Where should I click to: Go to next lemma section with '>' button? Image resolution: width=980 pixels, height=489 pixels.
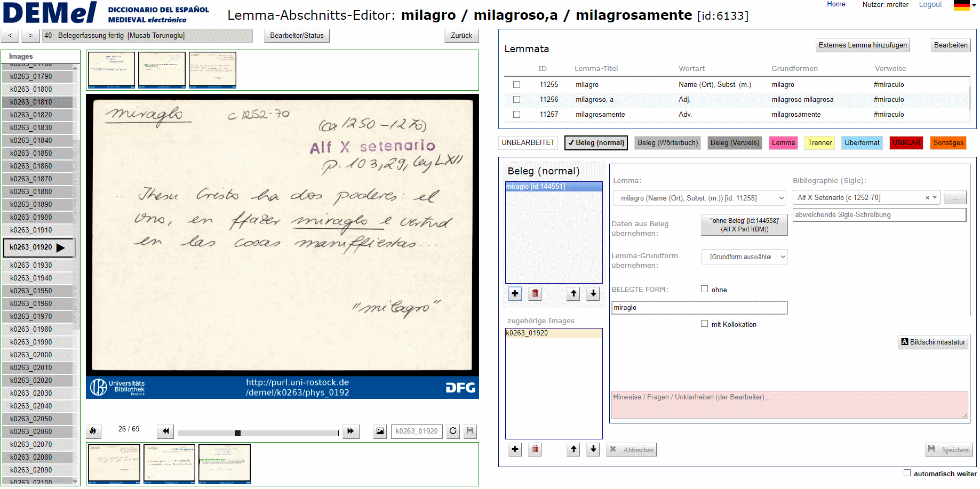click(x=30, y=36)
